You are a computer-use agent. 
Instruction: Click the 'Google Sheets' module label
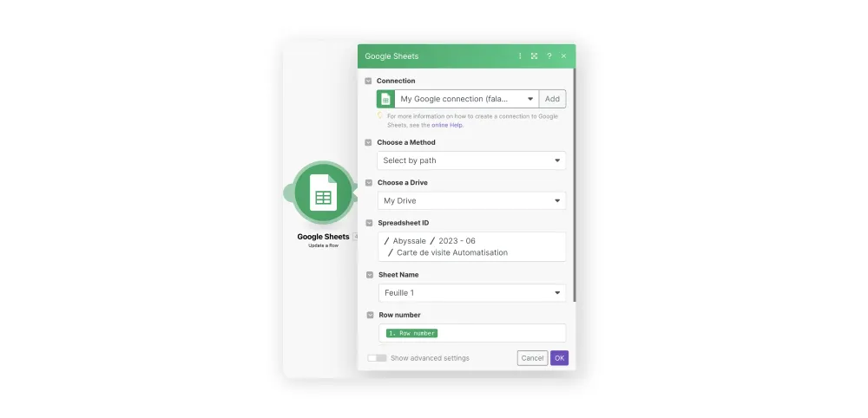coord(323,237)
